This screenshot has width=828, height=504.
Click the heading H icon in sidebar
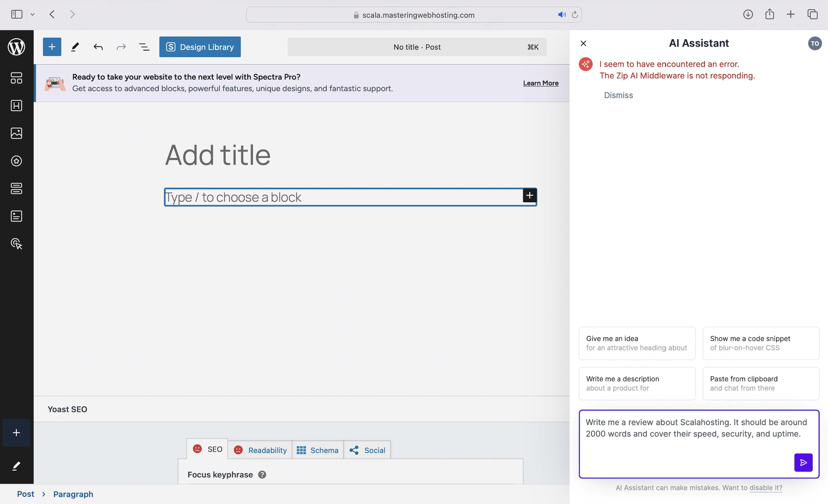point(16,106)
